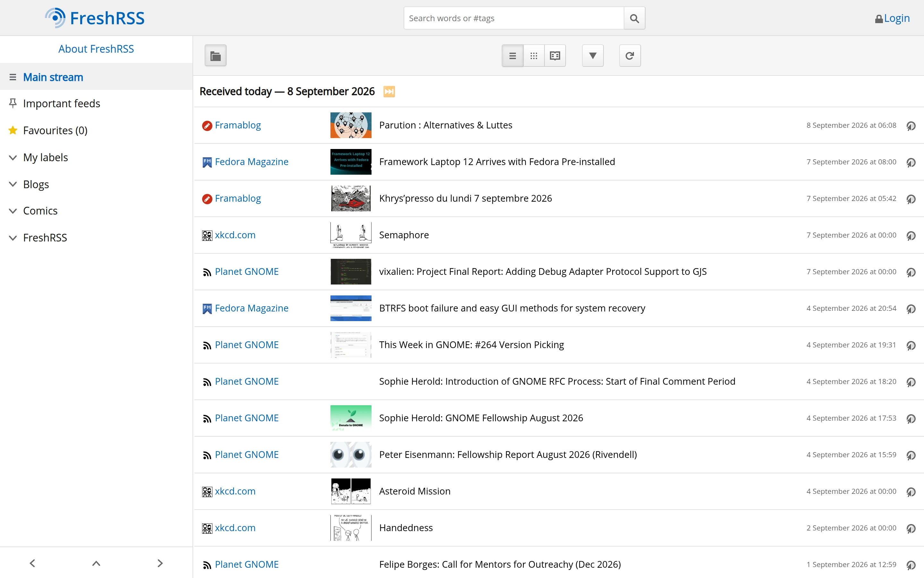Open Planet GNOME feed on vixalien row

pyautogui.click(x=246, y=271)
